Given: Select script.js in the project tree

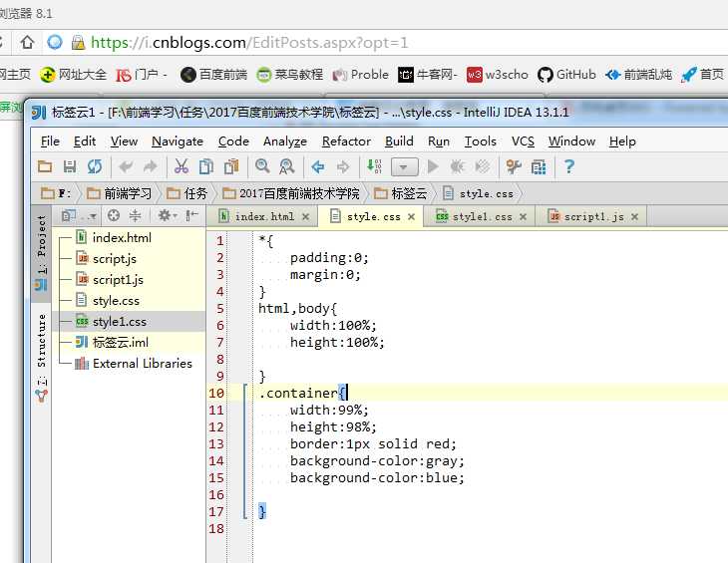Looking at the screenshot, I should (107, 259).
